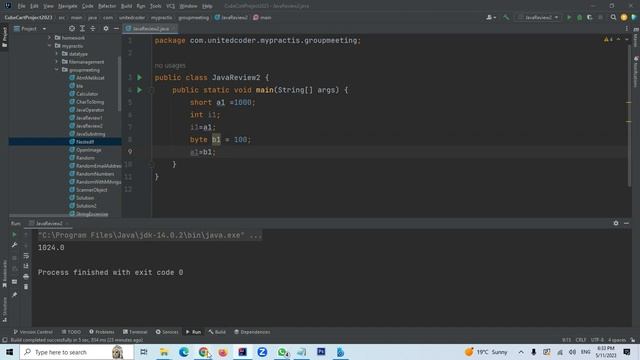Viewport: 640px width, 360px height.
Task: Expand all icon in Project panel header
Action: point(82,29)
